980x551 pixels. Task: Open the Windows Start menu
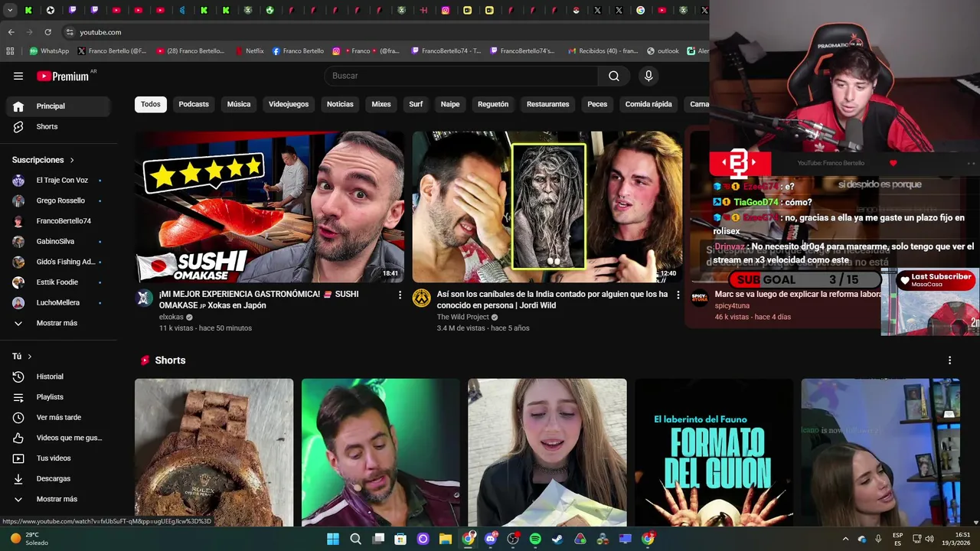[333, 539]
